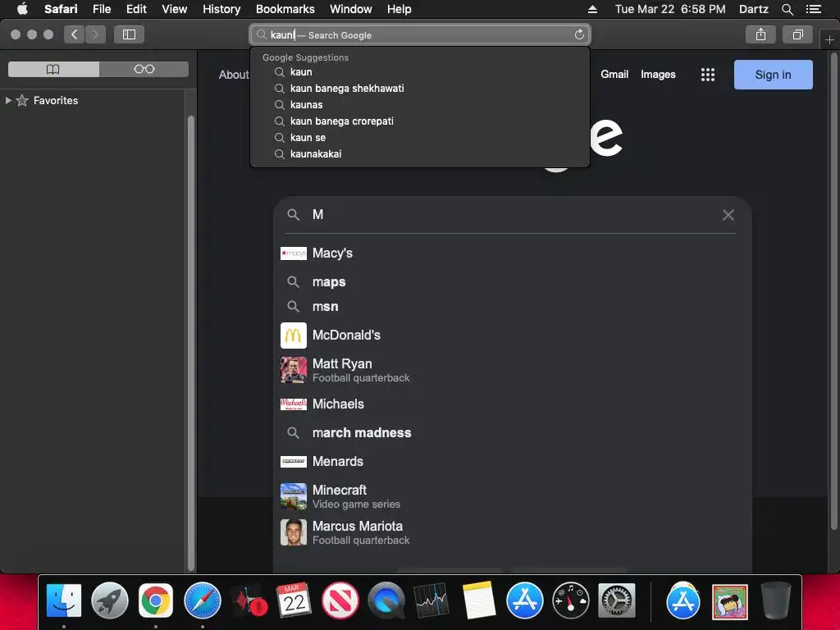The width and height of the screenshot is (840, 630).
Task: Select 'kaun' address bar suggestion
Action: tap(420, 72)
